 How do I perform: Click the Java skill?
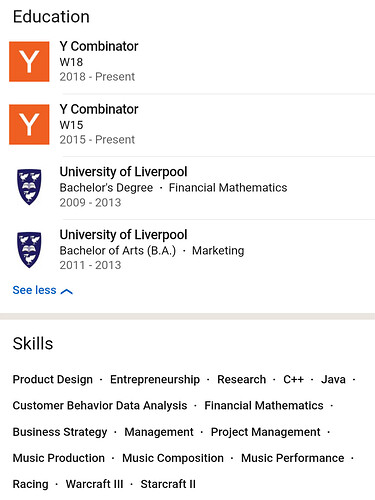pyautogui.click(x=333, y=379)
